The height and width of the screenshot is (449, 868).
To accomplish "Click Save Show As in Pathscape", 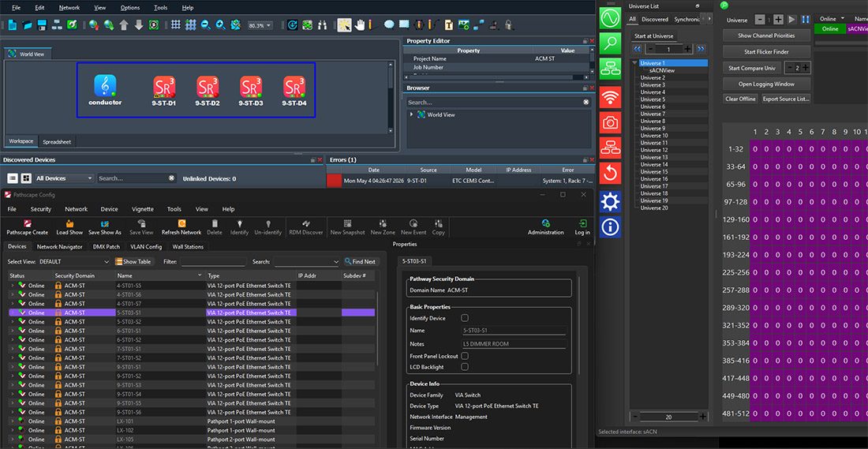I will coord(105,227).
